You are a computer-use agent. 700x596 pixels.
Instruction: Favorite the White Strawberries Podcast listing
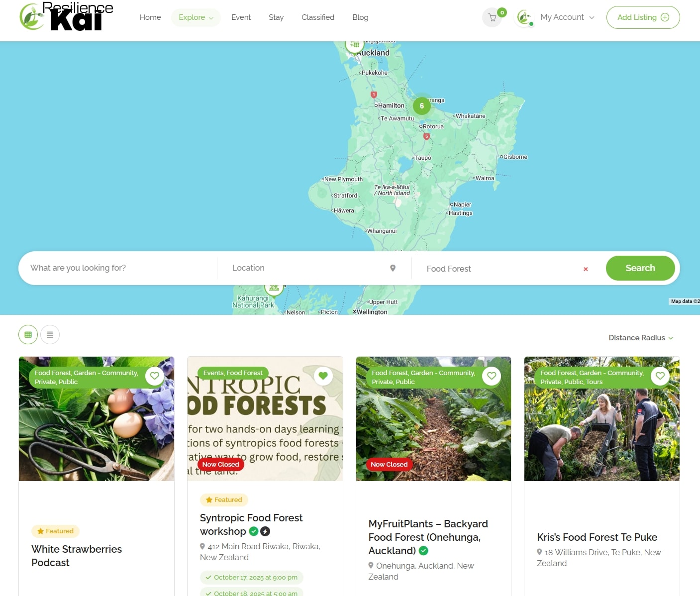tap(155, 376)
